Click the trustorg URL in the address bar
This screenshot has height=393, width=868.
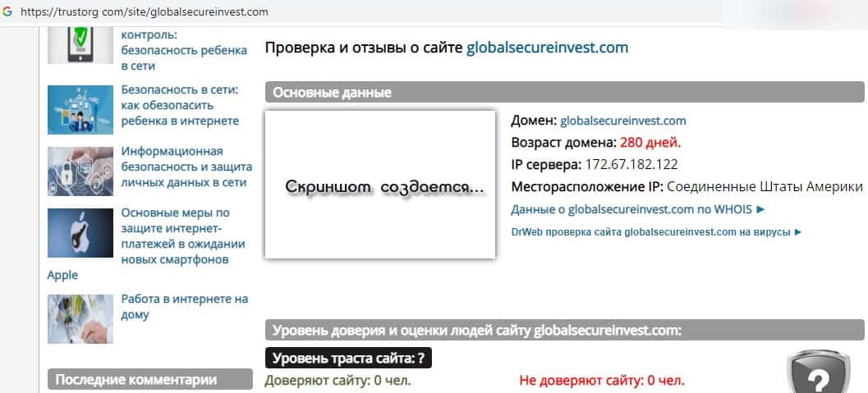tap(144, 11)
